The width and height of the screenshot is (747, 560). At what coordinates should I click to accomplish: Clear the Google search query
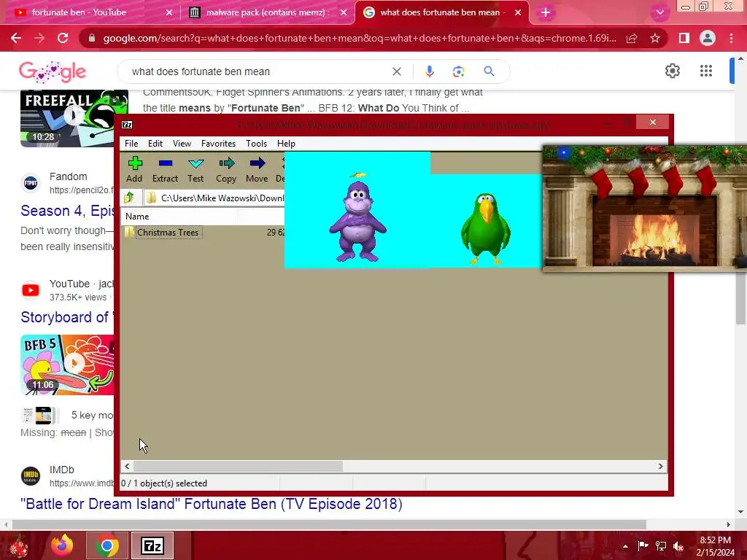396,71
